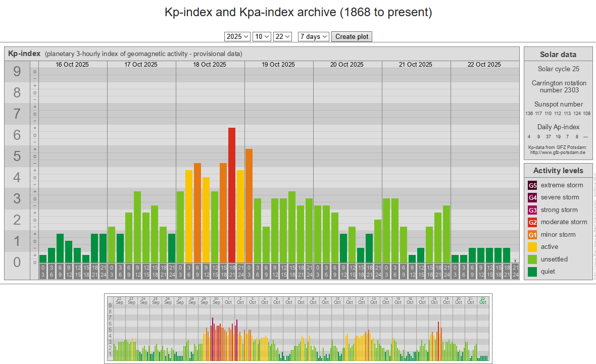Click the G1 minor storm legend badge
This screenshot has width=596, height=364.
532,235
